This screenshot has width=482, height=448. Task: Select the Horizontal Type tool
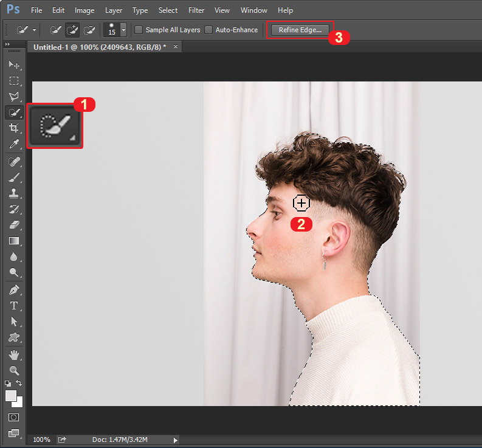pyautogui.click(x=14, y=306)
